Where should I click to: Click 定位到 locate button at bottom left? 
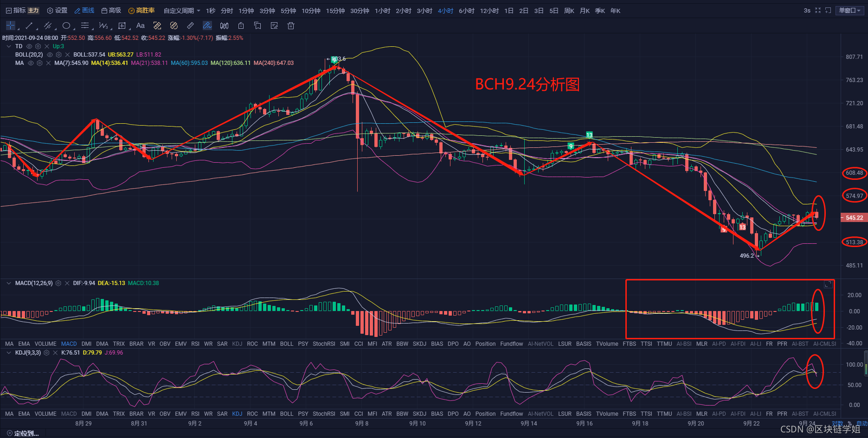pyautogui.click(x=23, y=433)
